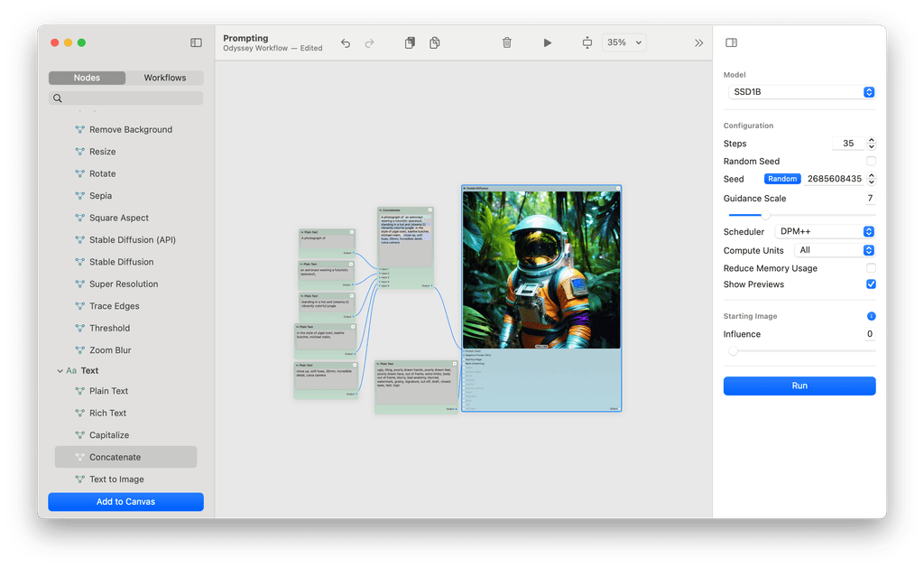The height and width of the screenshot is (568, 924).
Task: Toggle the left sidebar panel icon
Action: [196, 42]
